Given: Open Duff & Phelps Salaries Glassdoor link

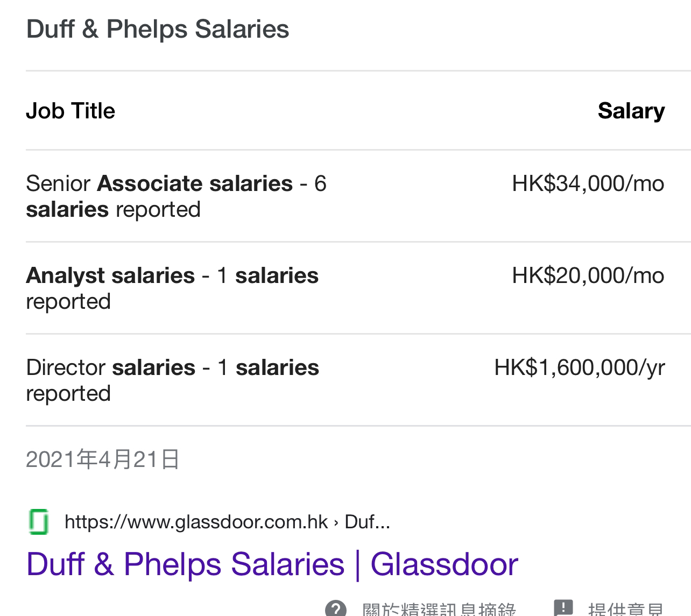Looking at the screenshot, I should [272, 564].
